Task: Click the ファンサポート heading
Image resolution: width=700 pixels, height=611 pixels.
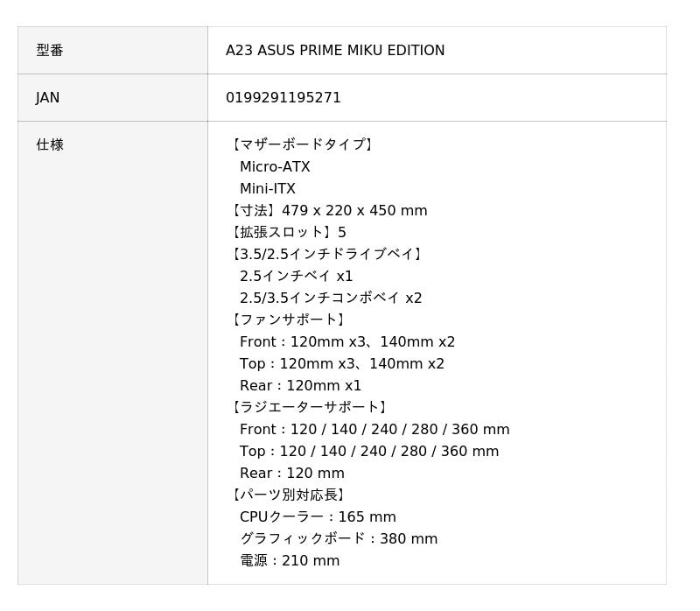Action: (x=289, y=320)
